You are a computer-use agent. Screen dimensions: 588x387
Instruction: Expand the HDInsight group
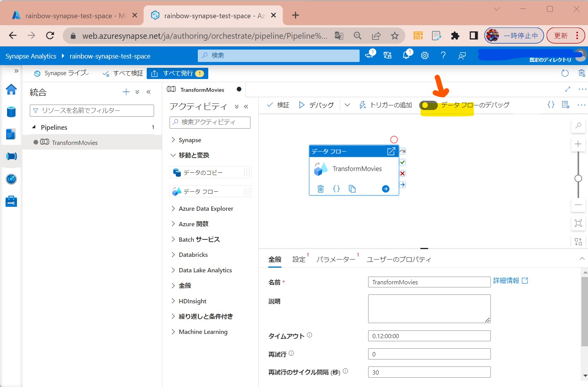point(173,301)
